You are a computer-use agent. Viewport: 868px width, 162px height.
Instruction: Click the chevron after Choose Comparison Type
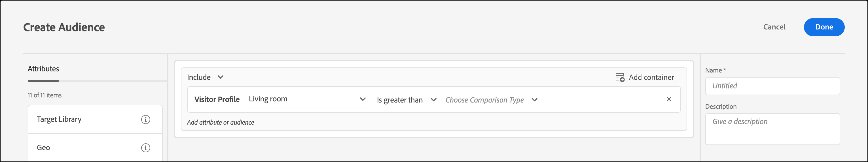click(534, 100)
